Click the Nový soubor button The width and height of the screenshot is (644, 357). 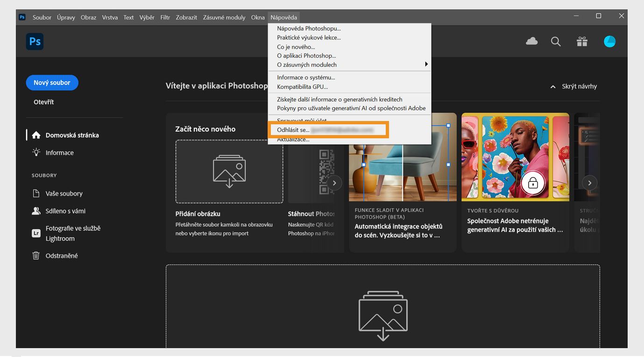point(52,82)
